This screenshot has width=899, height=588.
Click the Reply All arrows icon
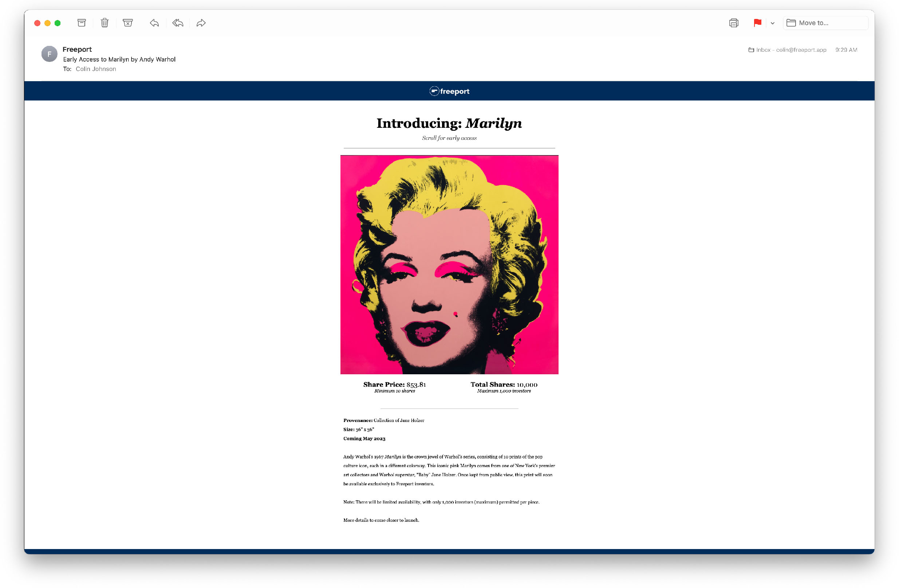(178, 23)
